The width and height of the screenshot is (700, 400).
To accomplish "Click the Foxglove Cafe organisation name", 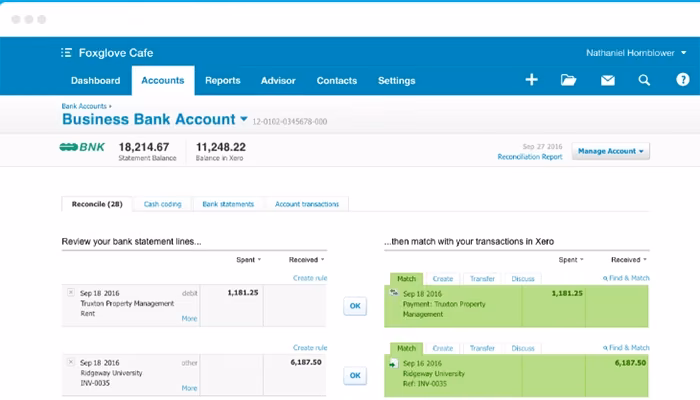I will [116, 53].
